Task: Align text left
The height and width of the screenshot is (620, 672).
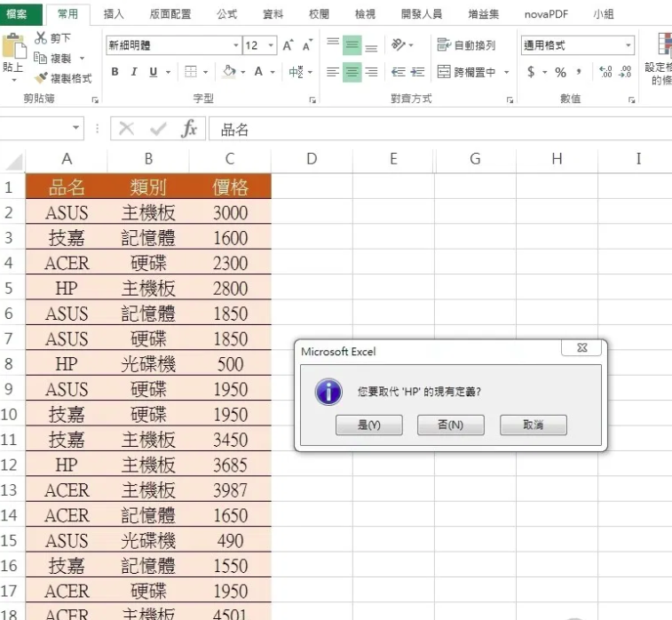Action: pyautogui.click(x=333, y=72)
